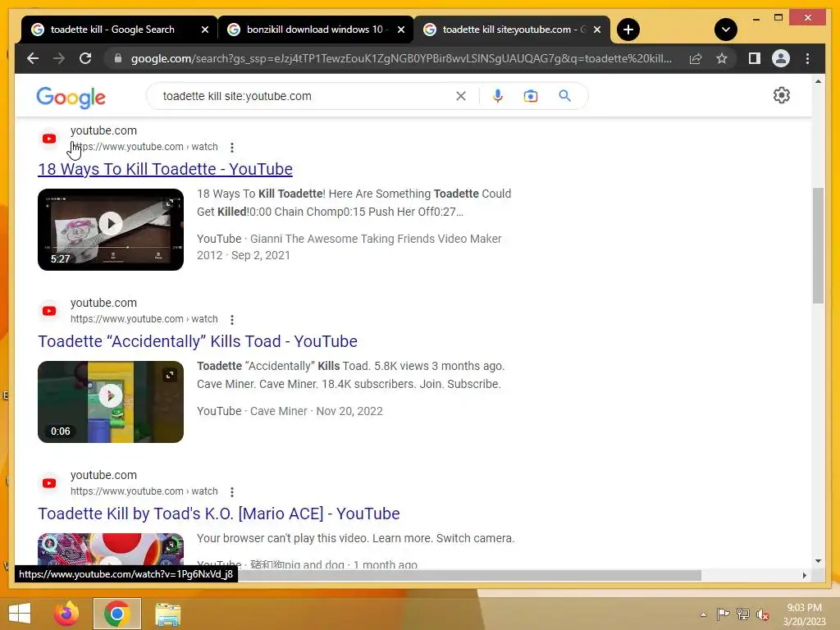Click third result's youtube.com watch URL
This screenshot has width=840, height=630.
(144, 491)
